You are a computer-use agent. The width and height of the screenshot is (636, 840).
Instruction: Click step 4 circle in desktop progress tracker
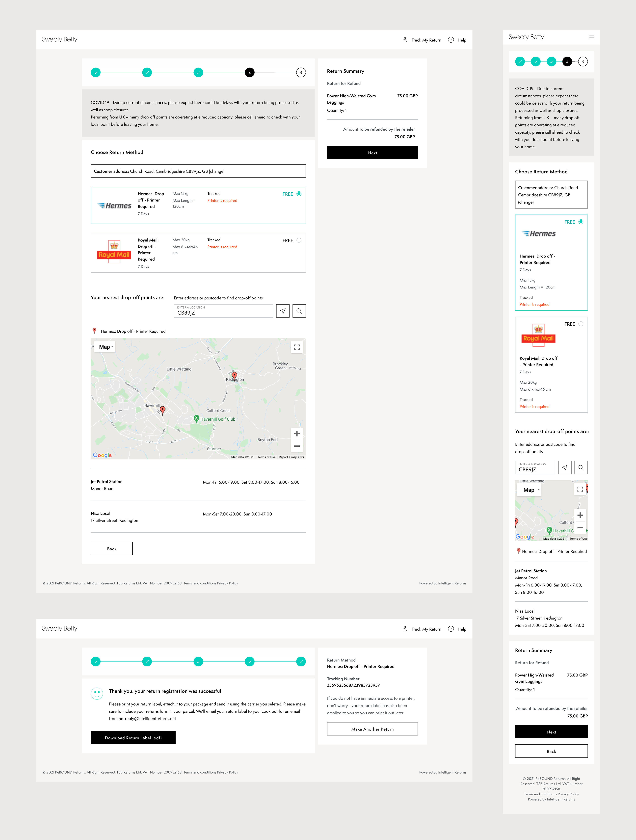[x=250, y=72]
